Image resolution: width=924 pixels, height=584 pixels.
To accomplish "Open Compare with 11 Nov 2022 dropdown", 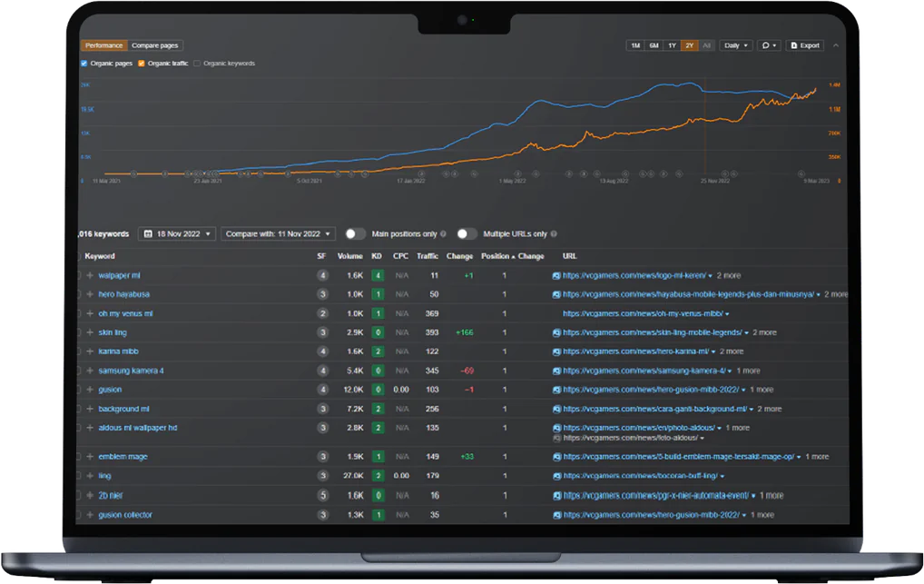I will point(278,234).
